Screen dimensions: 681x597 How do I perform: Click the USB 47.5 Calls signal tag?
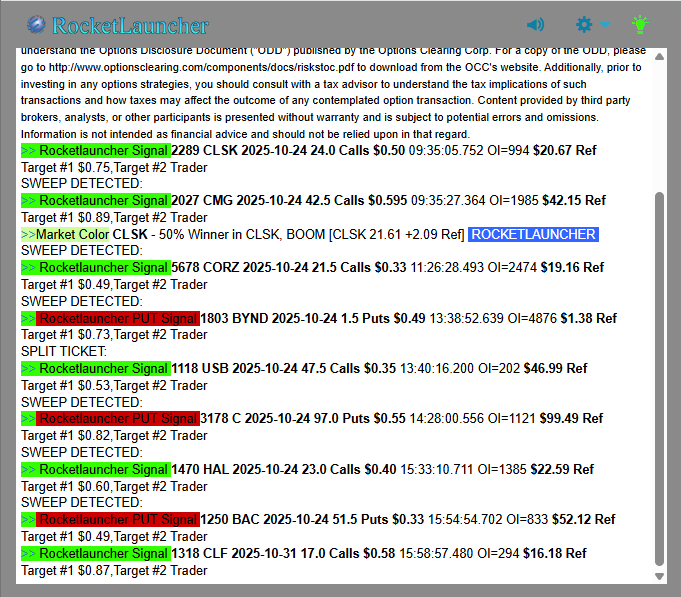[96, 368]
